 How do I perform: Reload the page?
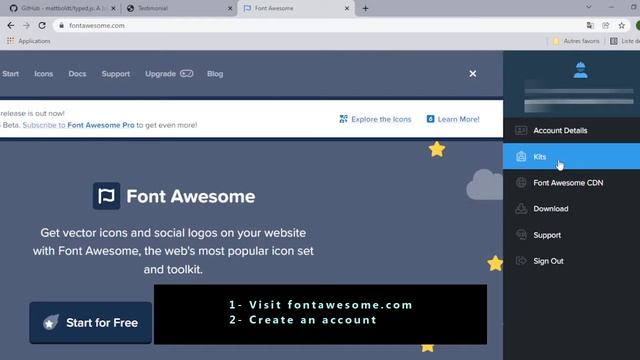click(x=42, y=25)
